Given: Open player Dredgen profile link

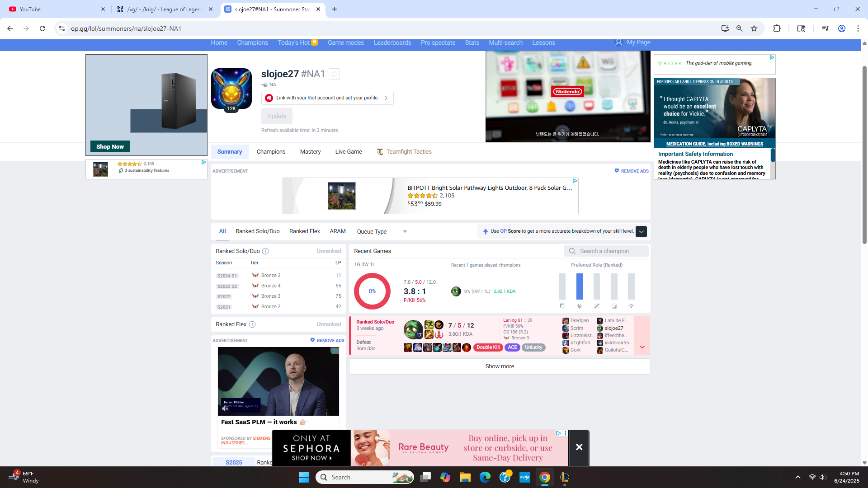Looking at the screenshot, I should [x=581, y=321].
